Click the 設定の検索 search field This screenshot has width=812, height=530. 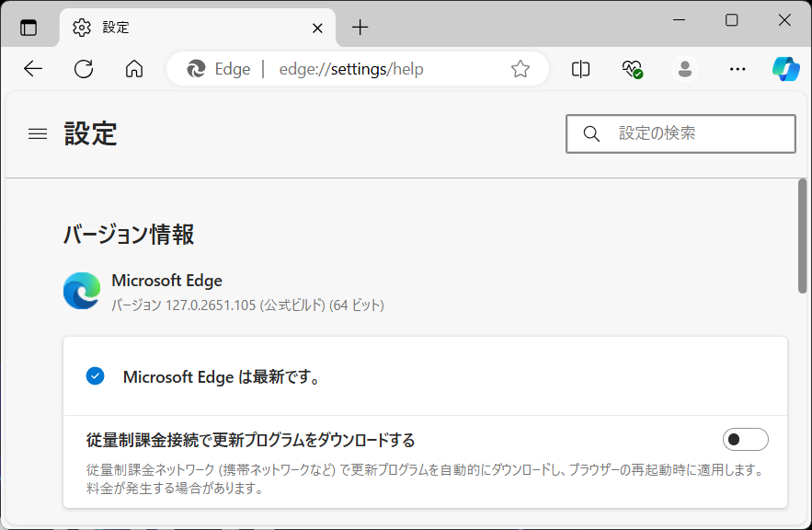(x=680, y=133)
